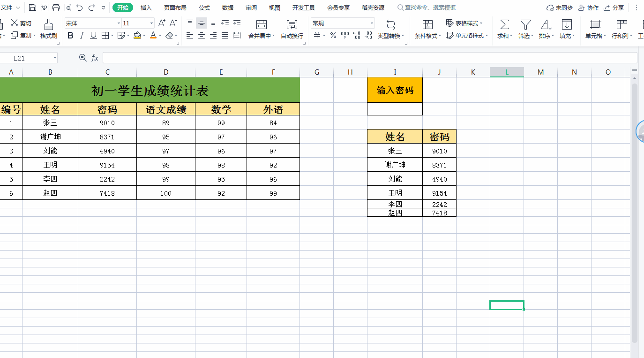Click the Justify alignment icon
Image resolution: width=644 pixels, height=358 pixels.
click(x=225, y=35)
